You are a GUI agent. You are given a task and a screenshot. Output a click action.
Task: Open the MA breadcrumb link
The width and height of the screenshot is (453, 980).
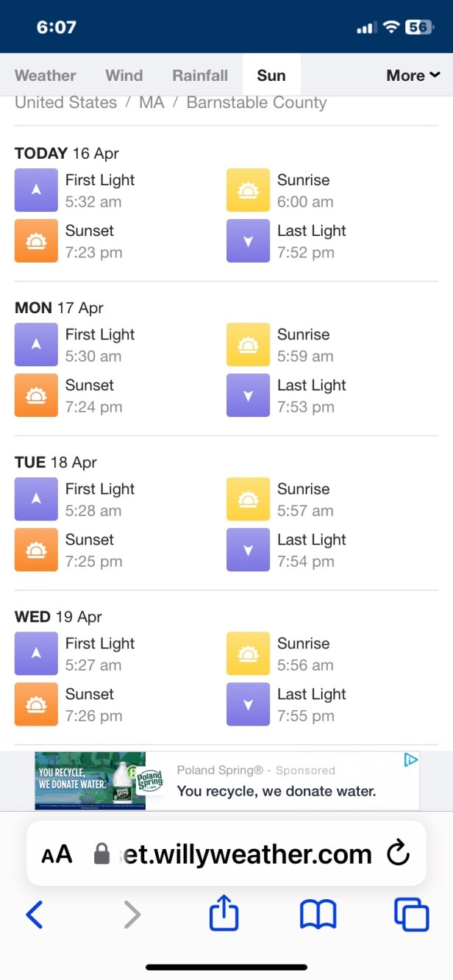[151, 102]
